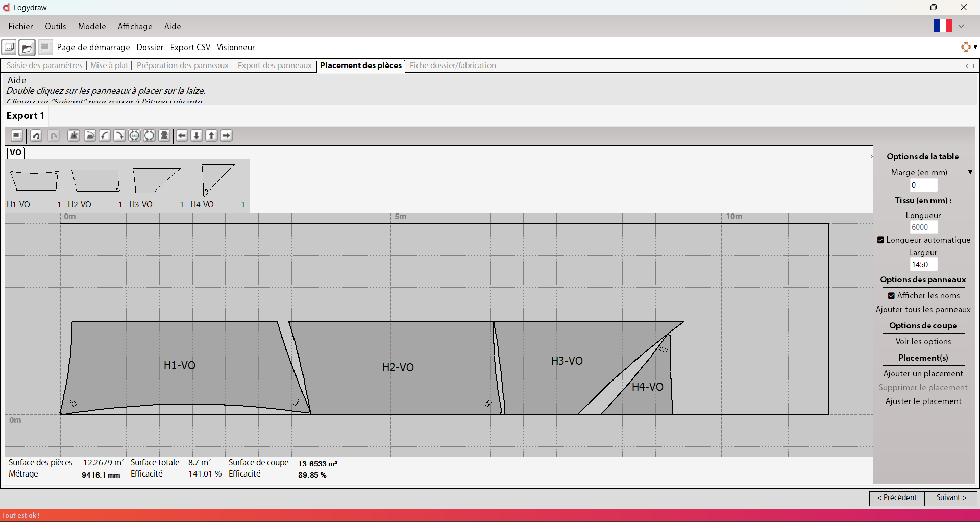Viewport: 980px width, 522px height.
Task: Select placed panel H1-VO on the fabric
Action: pyautogui.click(x=180, y=365)
